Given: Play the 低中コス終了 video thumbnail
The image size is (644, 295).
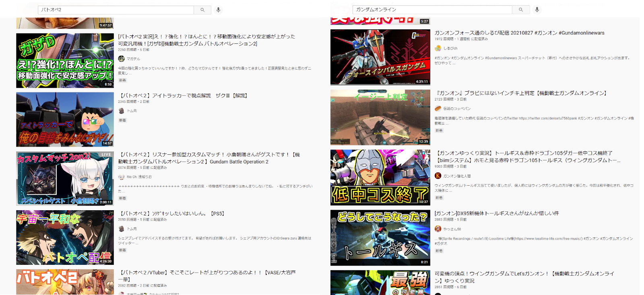Looking at the screenshot, I should click(380, 177).
